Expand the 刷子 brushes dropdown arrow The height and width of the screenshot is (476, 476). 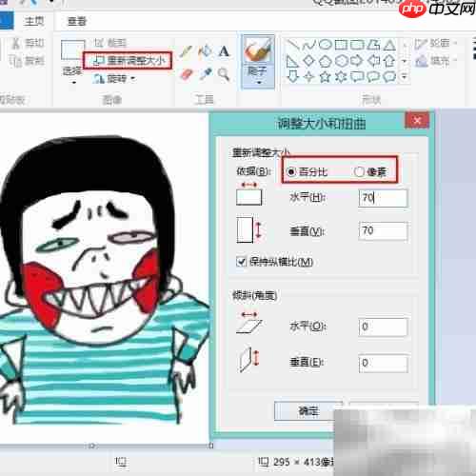259,82
